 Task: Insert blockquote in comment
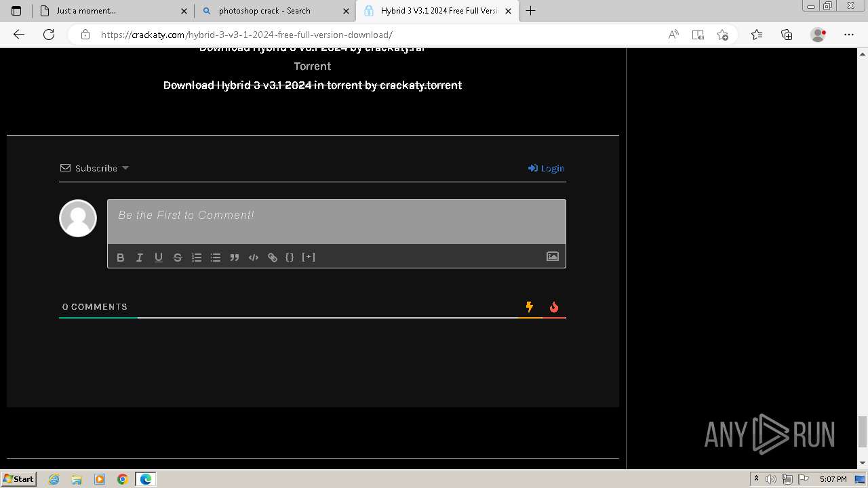[235, 258]
